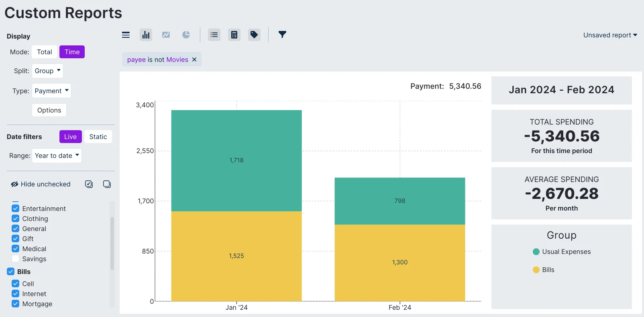Uncheck the Entertainment category
644x317 pixels.
[x=16, y=209]
